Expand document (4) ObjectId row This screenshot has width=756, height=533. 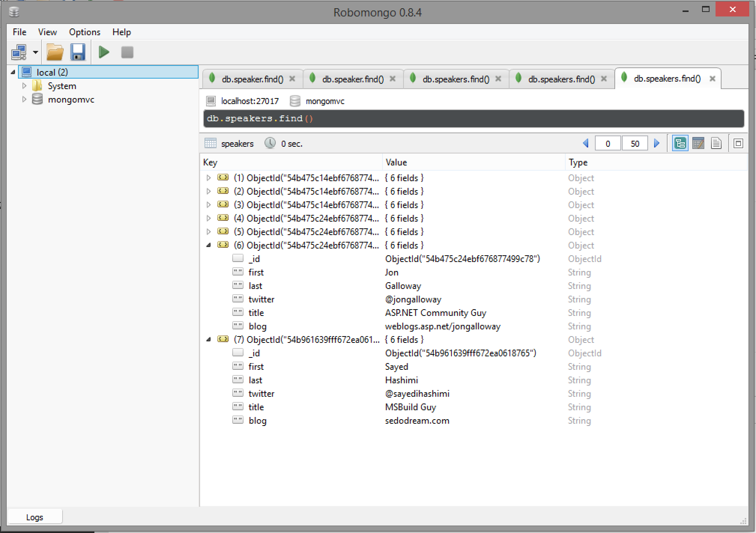[x=209, y=218]
